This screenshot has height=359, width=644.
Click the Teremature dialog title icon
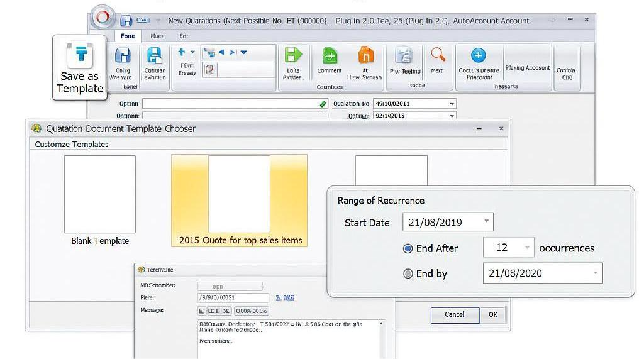coord(142,270)
